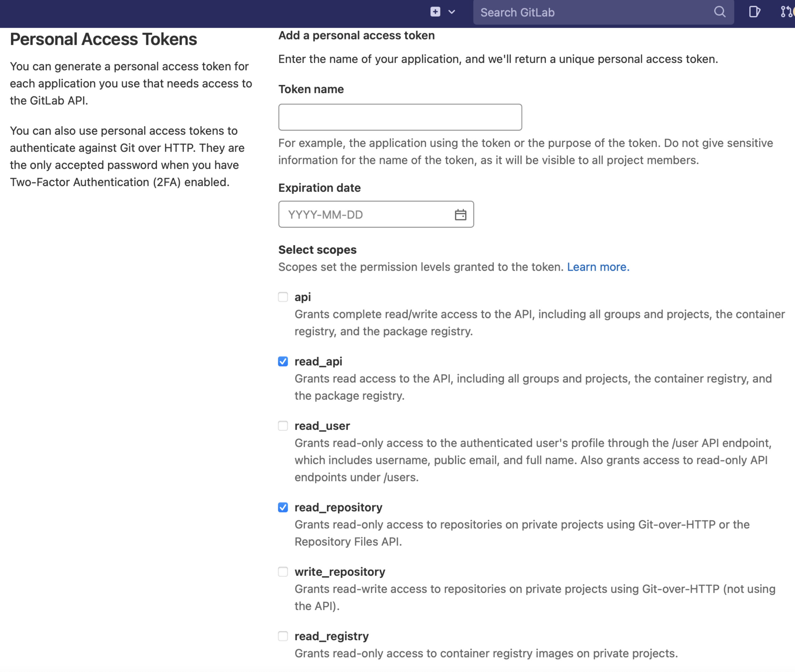Click the Token name input field

pyautogui.click(x=400, y=117)
